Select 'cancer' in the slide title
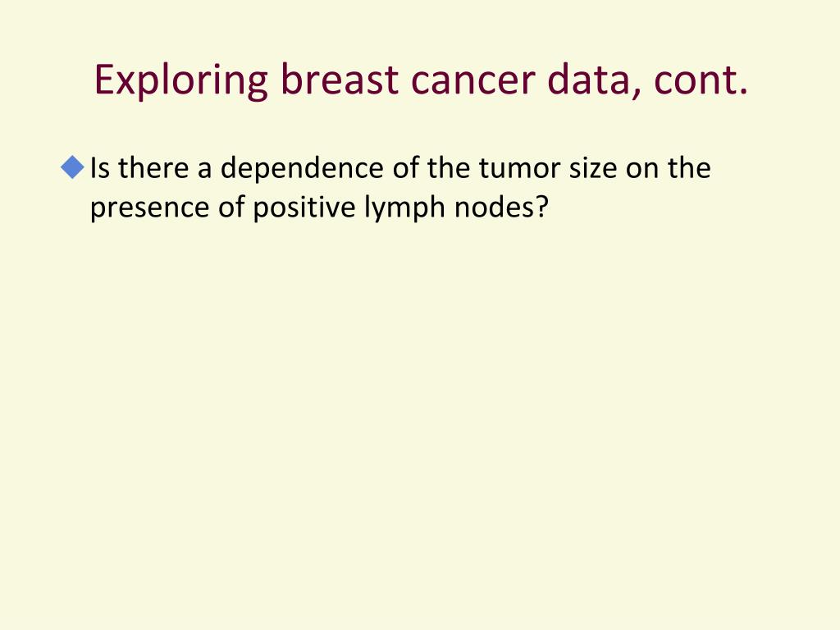 pyautogui.click(x=473, y=81)
